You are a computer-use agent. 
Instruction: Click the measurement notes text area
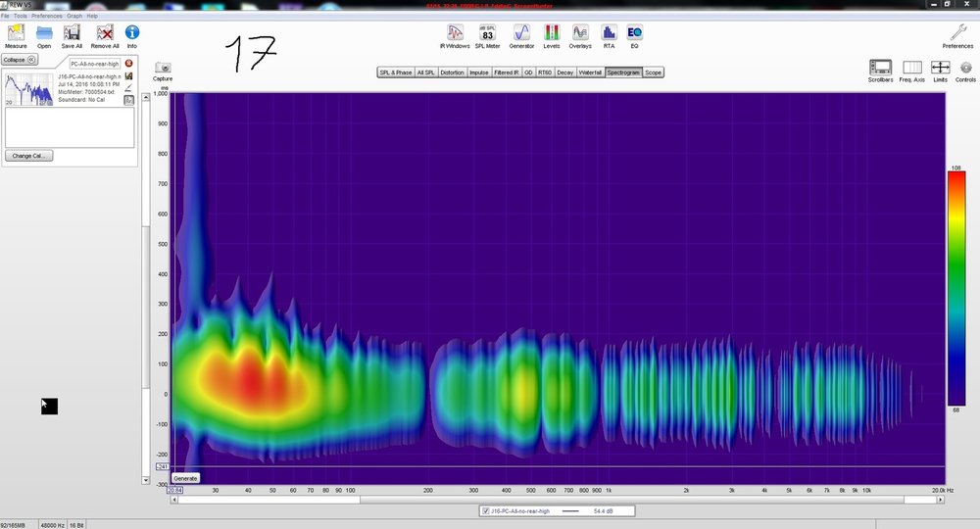pyautogui.click(x=70, y=127)
